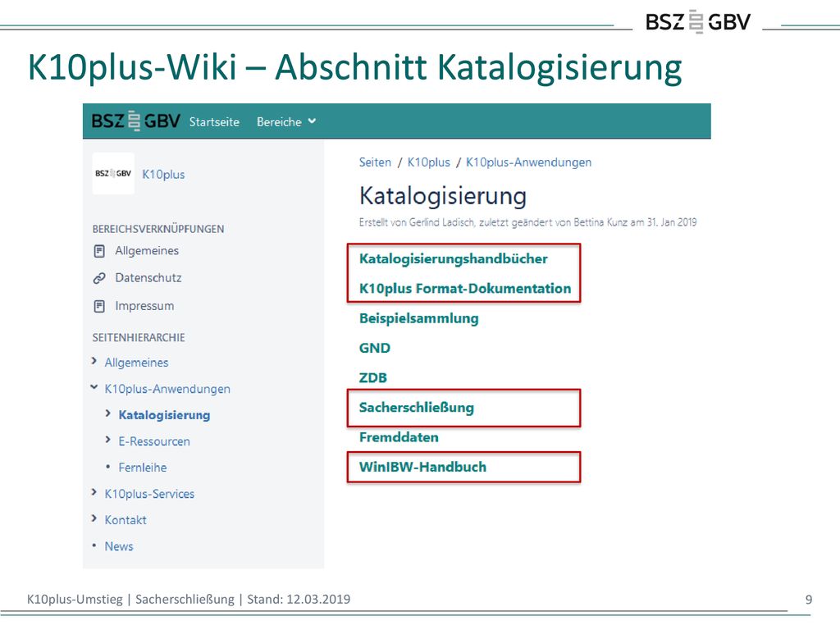Viewport: 840px width, 630px height.
Task: Click the K10plus breadcrumb link
Action: 428,162
